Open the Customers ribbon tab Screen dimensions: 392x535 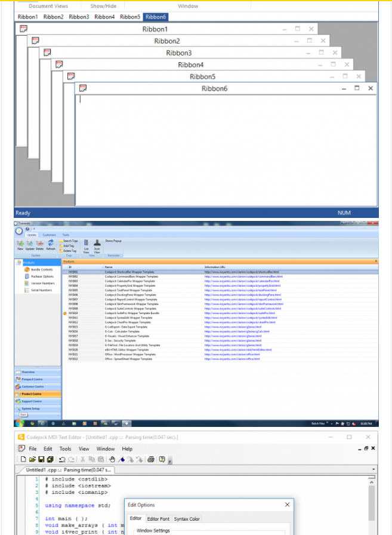[50, 235]
